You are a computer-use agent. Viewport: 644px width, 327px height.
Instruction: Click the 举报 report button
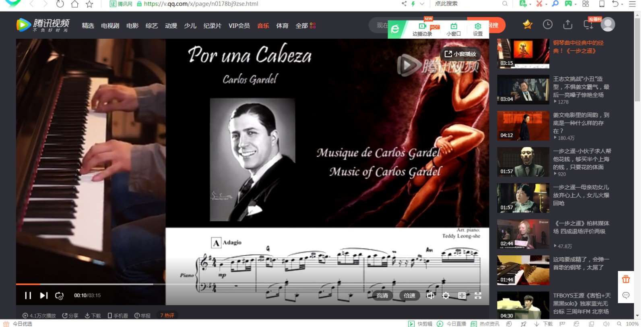[x=142, y=316]
